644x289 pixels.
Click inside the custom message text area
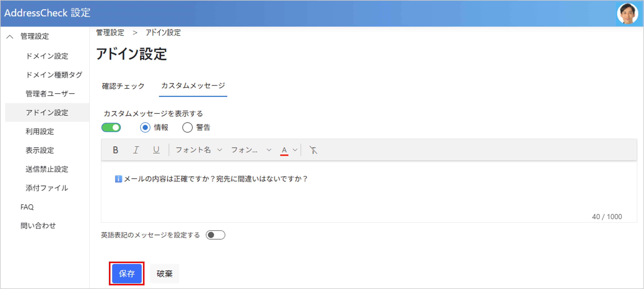350,198
